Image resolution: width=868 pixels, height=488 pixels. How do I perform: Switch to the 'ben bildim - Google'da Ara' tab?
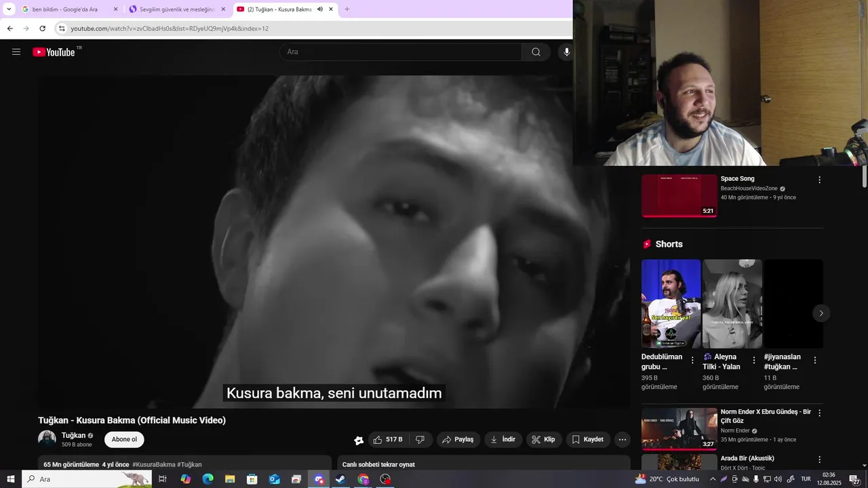click(70, 9)
